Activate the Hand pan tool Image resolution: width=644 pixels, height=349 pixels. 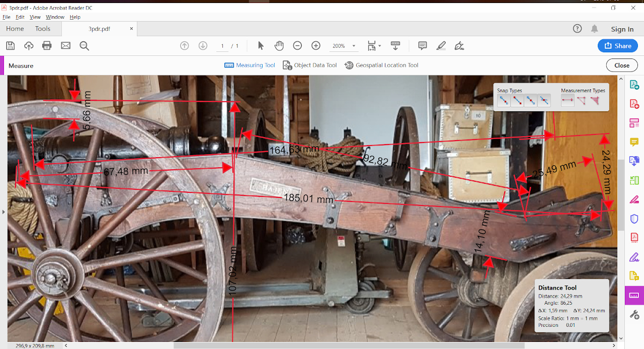click(x=279, y=46)
